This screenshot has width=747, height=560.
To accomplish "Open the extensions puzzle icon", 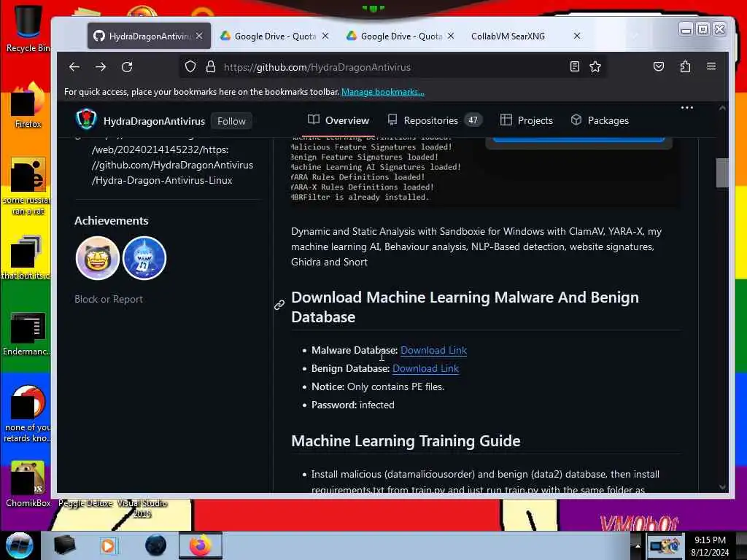I will coord(685,66).
